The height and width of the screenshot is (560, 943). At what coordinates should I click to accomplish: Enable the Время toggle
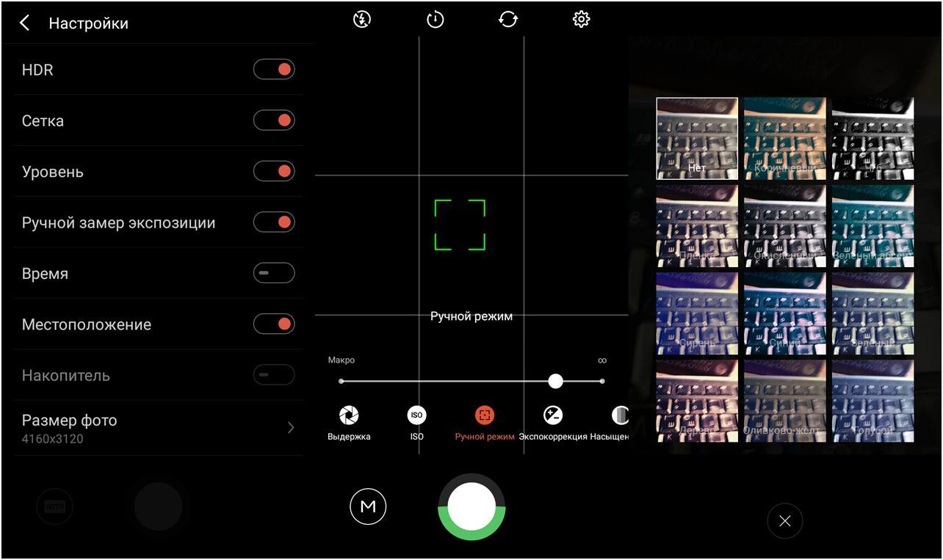(x=274, y=273)
